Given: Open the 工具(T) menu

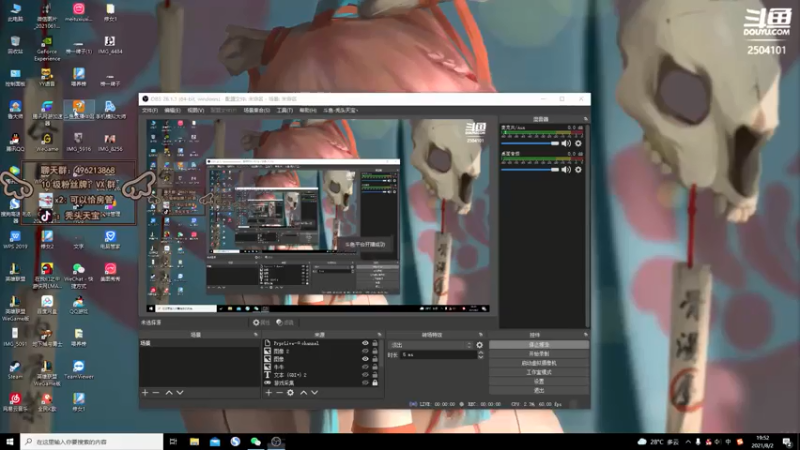Looking at the screenshot, I should point(285,110).
